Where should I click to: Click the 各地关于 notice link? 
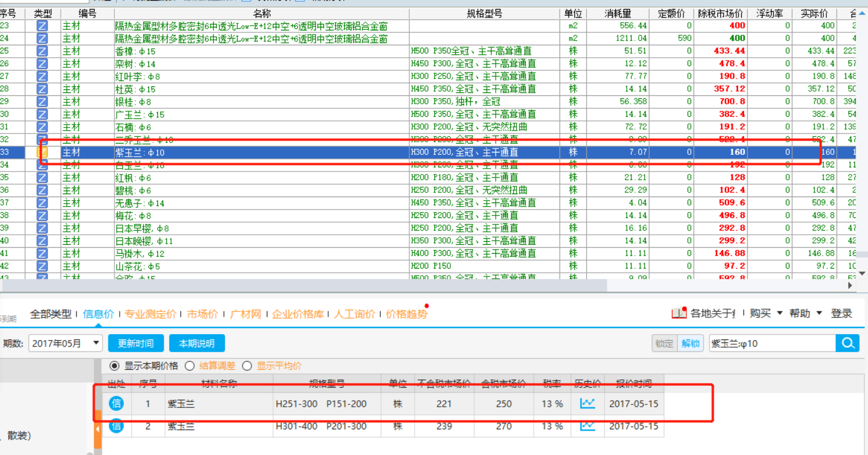pos(713,313)
